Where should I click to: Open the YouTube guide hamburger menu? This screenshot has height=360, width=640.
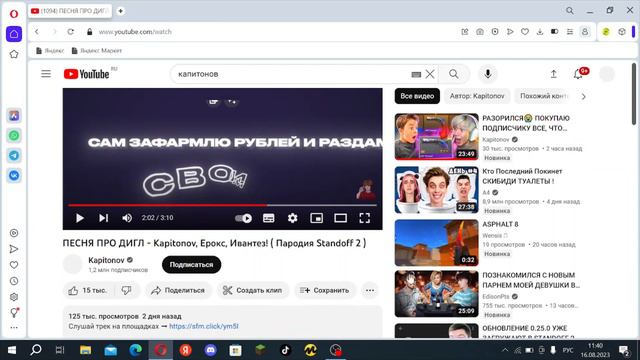[46, 74]
